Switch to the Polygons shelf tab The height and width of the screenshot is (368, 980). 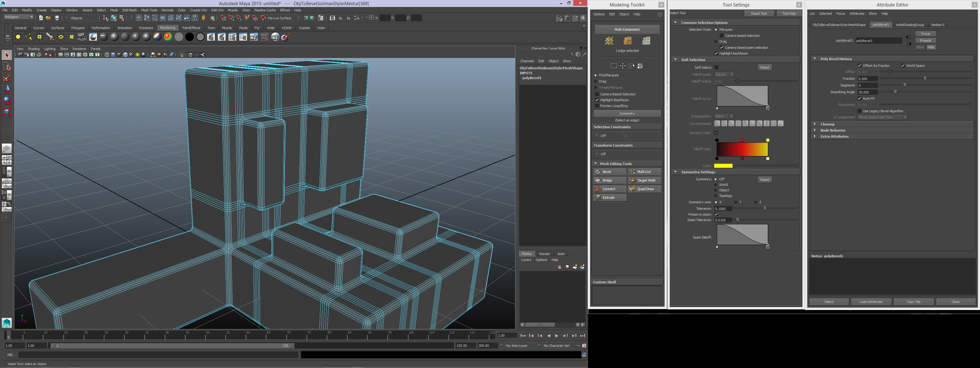(78, 28)
